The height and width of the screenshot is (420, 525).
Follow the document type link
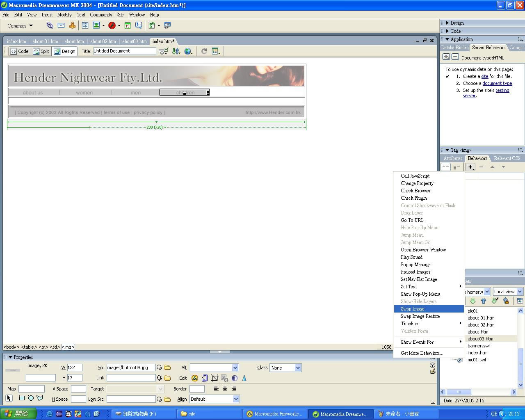tap(497, 83)
